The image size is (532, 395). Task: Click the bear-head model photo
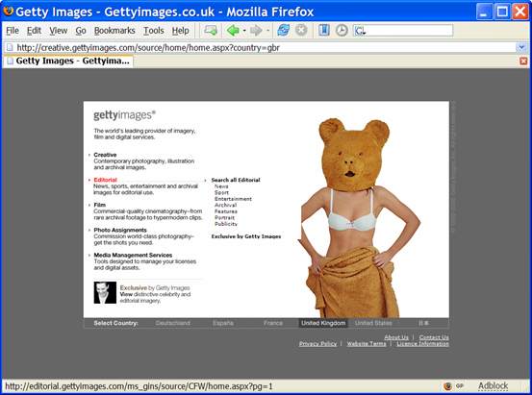click(x=360, y=217)
